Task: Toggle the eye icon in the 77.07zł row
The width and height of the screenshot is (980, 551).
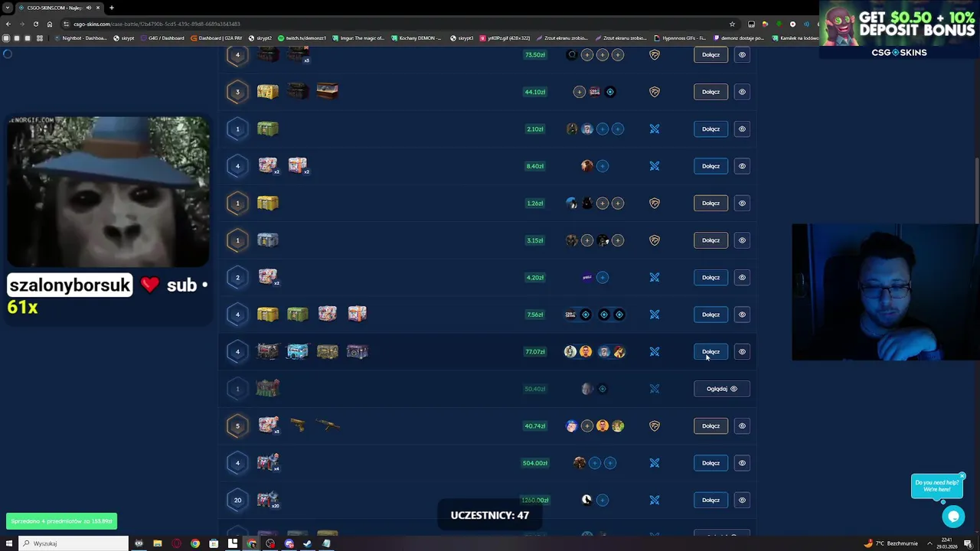Action: [742, 351]
